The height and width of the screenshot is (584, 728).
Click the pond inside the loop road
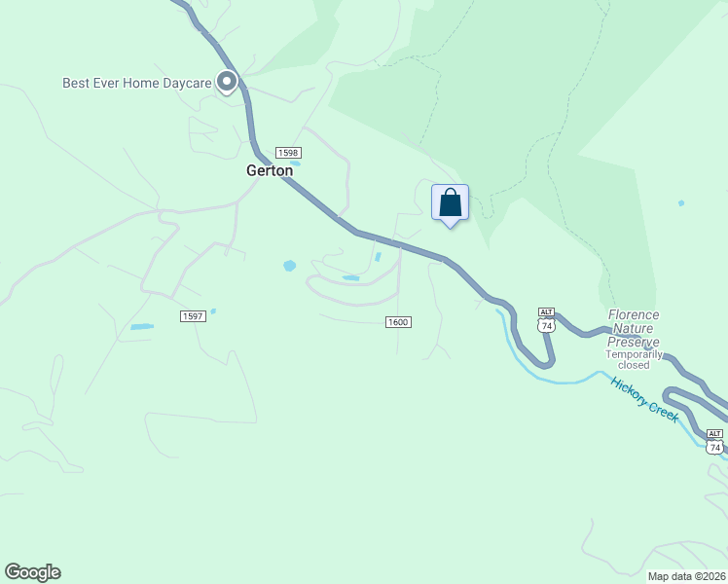tap(351, 278)
